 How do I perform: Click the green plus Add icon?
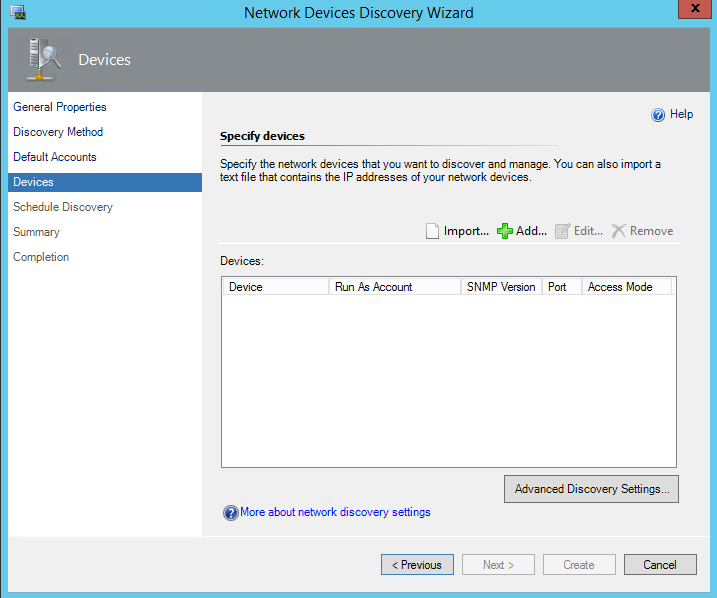pos(505,231)
